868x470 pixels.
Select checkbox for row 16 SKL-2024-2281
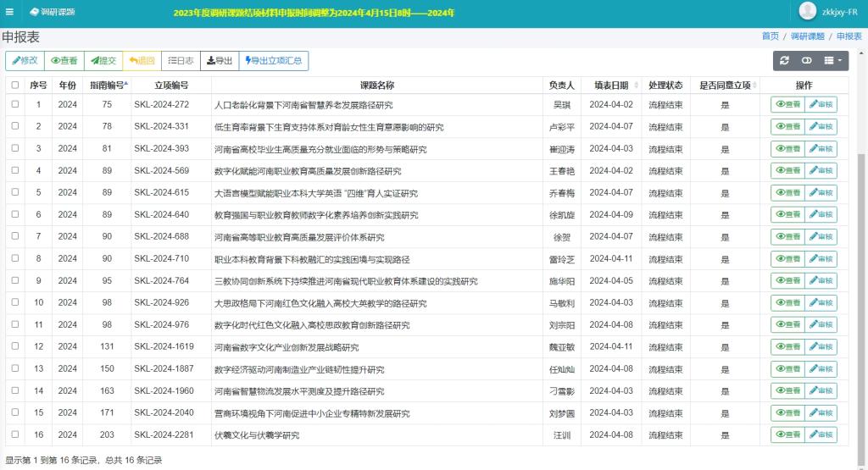(x=14, y=434)
